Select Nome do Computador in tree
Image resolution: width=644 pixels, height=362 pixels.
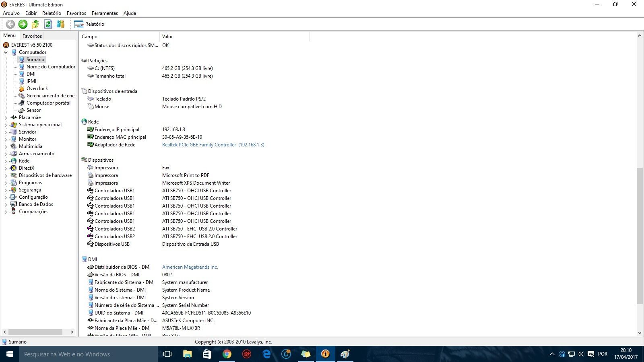(x=51, y=67)
